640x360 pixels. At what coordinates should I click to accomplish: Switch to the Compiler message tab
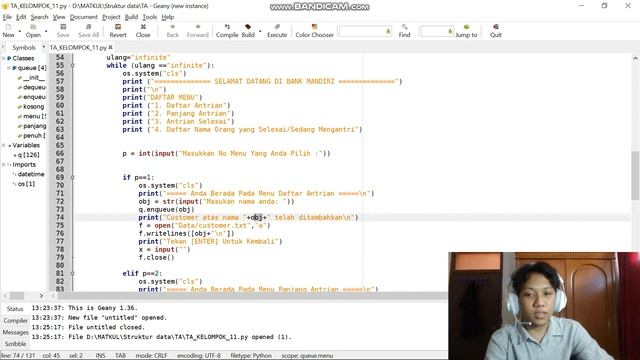pos(15,320)
